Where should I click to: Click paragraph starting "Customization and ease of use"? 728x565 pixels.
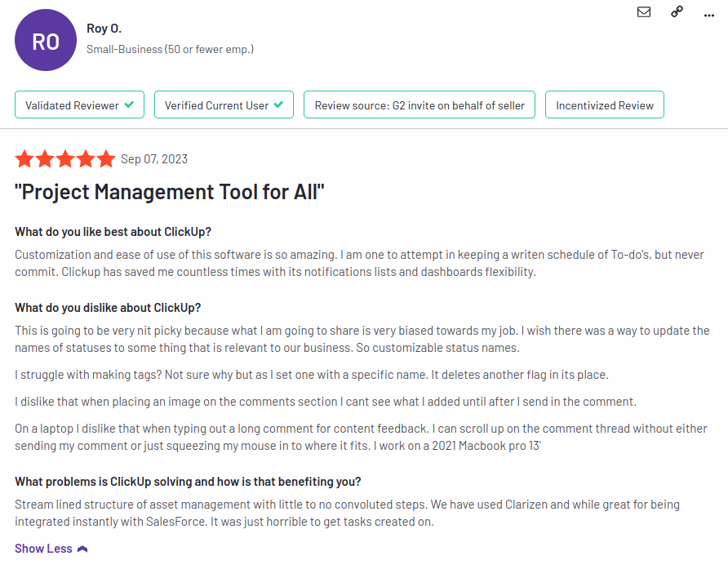tap(359, 263)
